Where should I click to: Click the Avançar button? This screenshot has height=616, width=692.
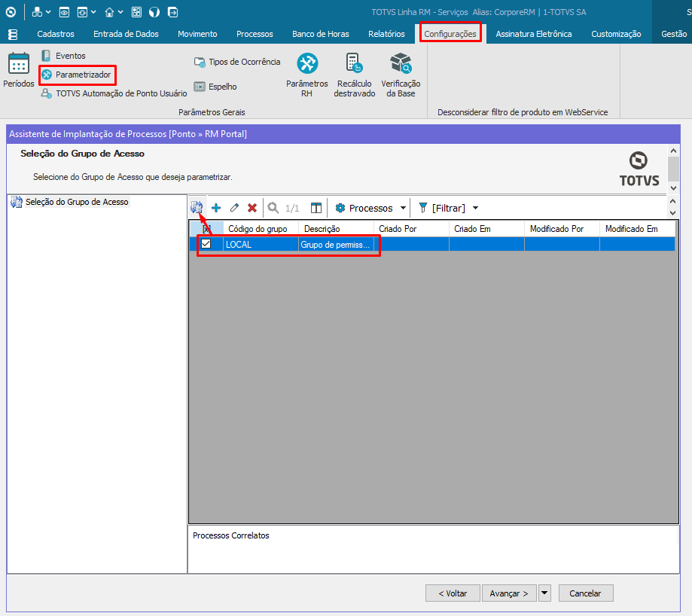(510, 593)
